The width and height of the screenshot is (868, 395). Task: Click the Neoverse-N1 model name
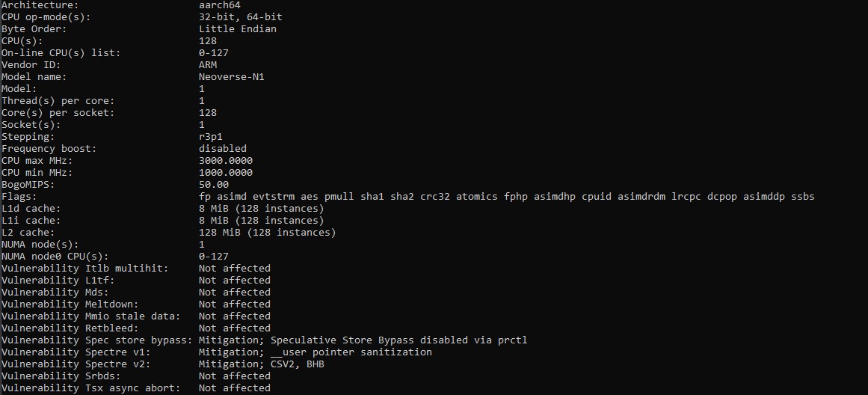231,76
